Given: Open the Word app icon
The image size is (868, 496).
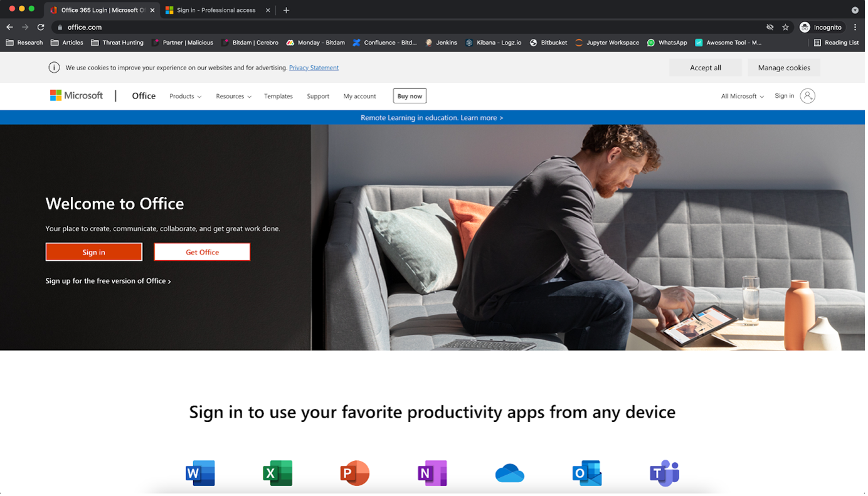Looking at the screenshot, I should (x=201, y=474).
